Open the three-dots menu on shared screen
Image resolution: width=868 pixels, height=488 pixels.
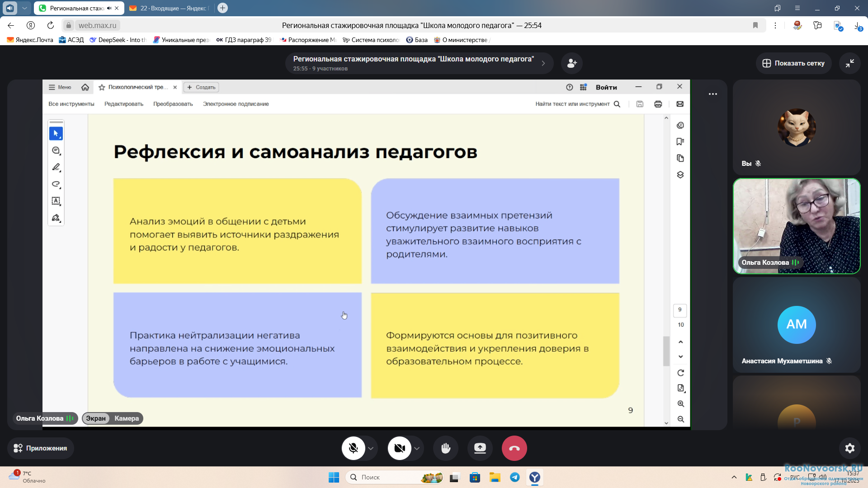coord(712,94)
